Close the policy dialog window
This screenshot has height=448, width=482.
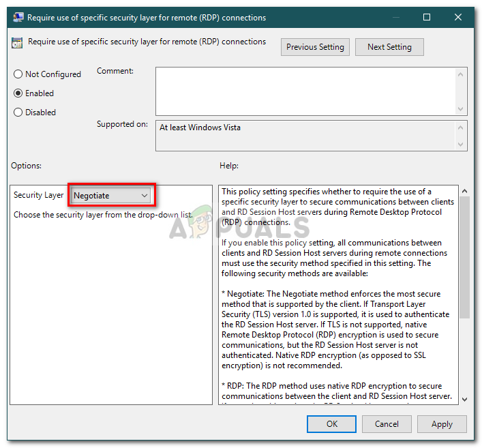point(458,17)
